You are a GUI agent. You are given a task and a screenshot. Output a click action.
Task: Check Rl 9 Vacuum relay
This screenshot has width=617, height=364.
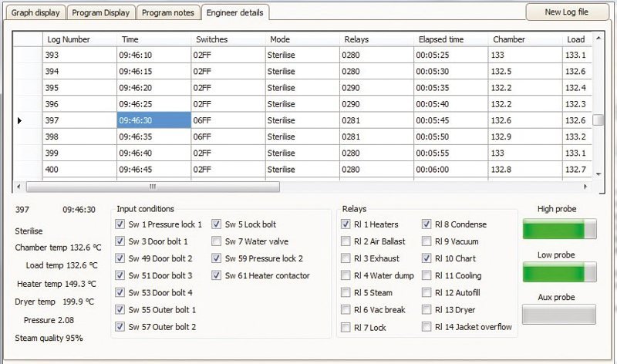427,241
